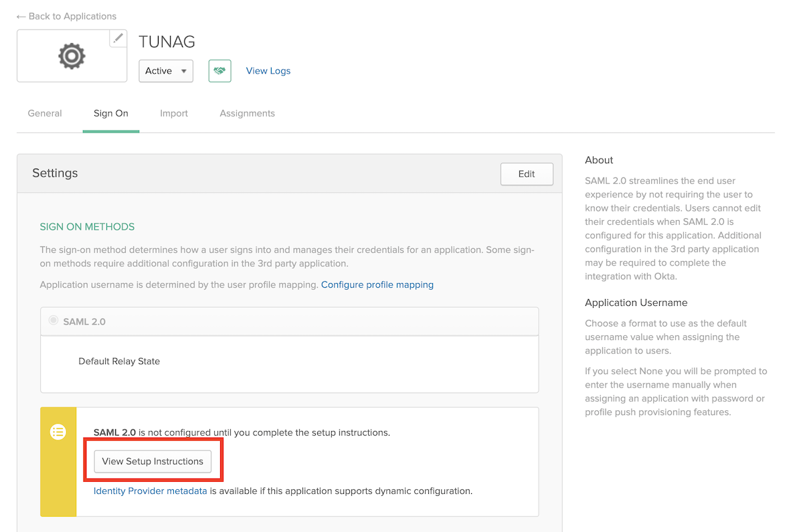Screen dimensions: 803x532
Task: Click the gear app logo placeholder
Action: [x=72, y=56]
